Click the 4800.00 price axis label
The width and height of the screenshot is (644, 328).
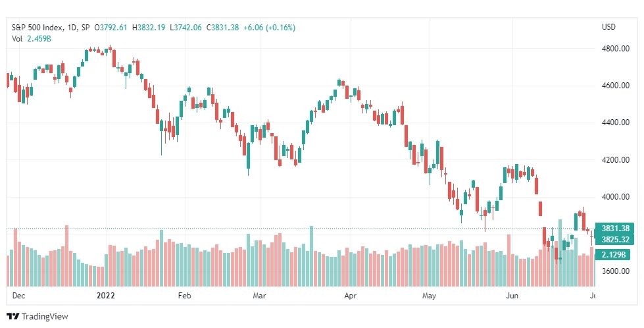click(x=615, y=49)
